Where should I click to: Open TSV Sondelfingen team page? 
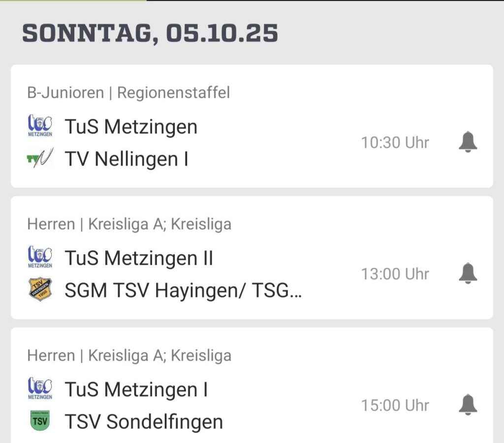point(144,422)
